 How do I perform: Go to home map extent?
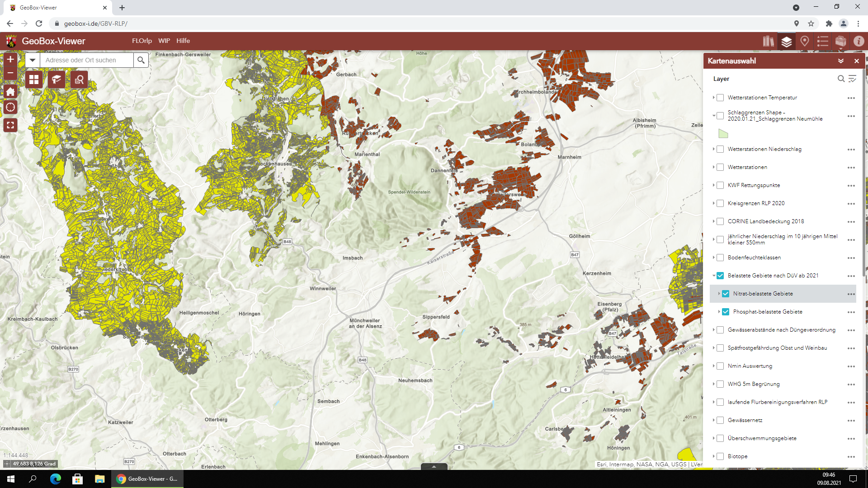(10, 92)
